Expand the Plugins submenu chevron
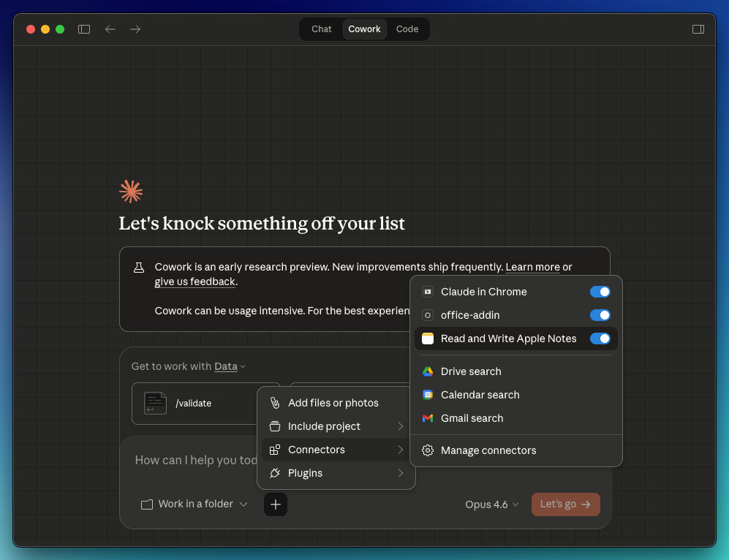Viewport: 729px width, 560px height. [400, 473]
